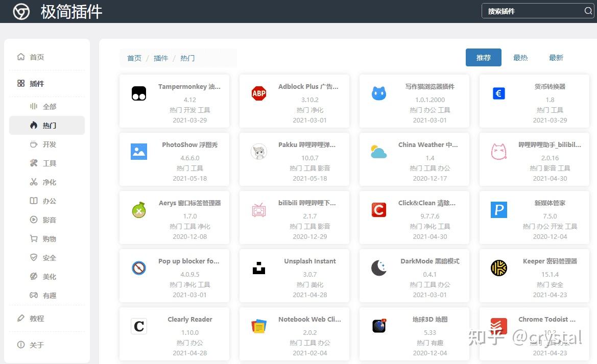Open the Adblock Plus ABP icon

coord(259,93)
